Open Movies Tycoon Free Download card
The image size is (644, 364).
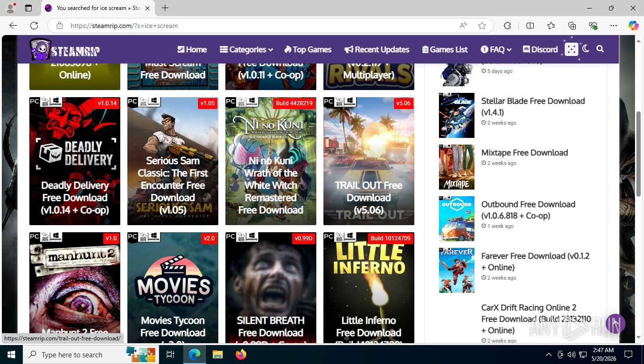click(173, 288)
